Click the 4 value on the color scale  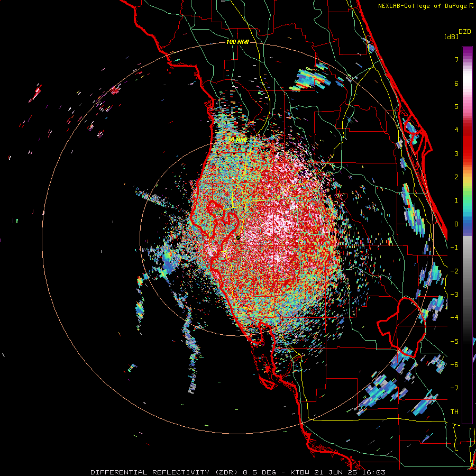[x=456, y=130]
